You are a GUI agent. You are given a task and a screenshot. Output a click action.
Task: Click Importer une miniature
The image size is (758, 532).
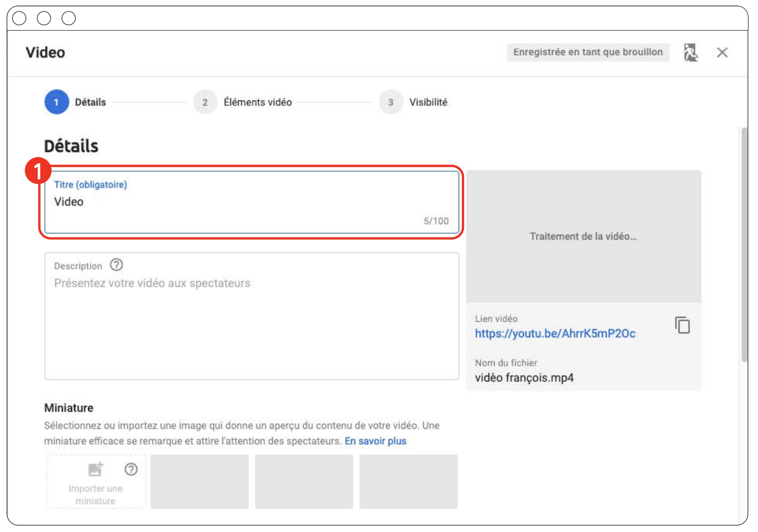(95, 482)
